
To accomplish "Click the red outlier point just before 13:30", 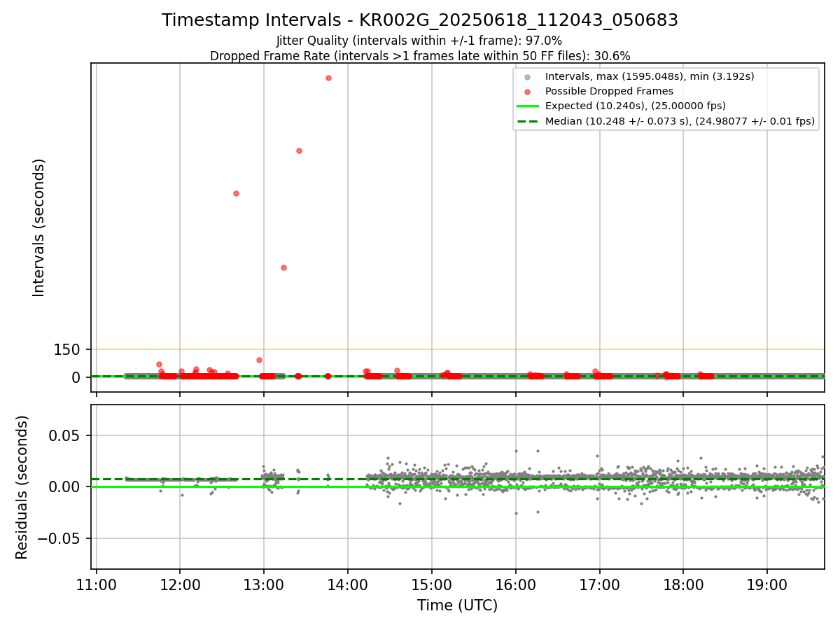I will [x=299, y=150].
